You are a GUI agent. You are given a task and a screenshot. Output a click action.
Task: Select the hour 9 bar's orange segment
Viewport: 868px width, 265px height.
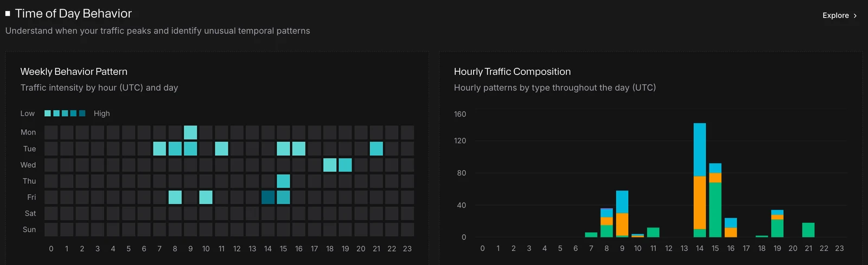point(622,224)
